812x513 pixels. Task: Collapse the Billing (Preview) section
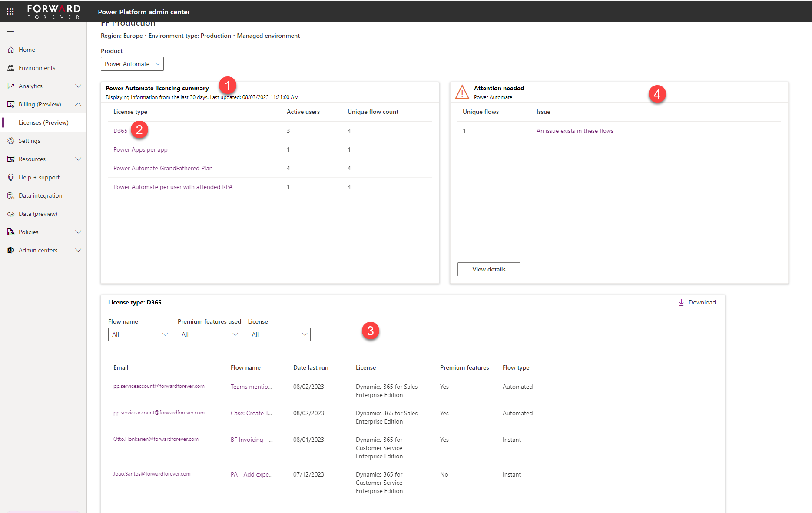pos(78,105)
